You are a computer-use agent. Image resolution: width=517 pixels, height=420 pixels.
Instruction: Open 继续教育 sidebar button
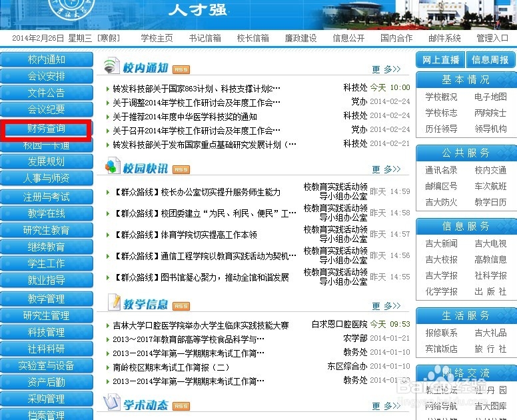coord(47,247)
